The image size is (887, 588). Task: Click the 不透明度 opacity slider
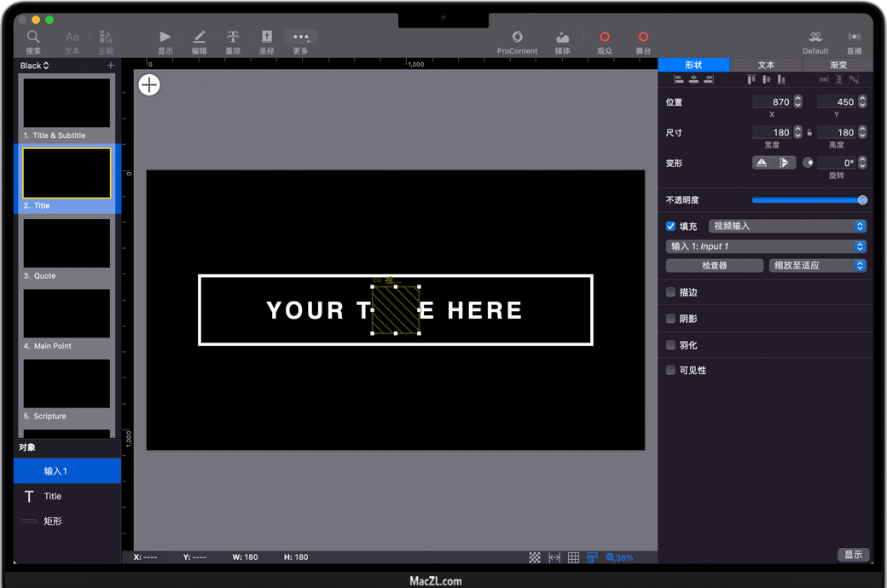(x=807, y=200)
